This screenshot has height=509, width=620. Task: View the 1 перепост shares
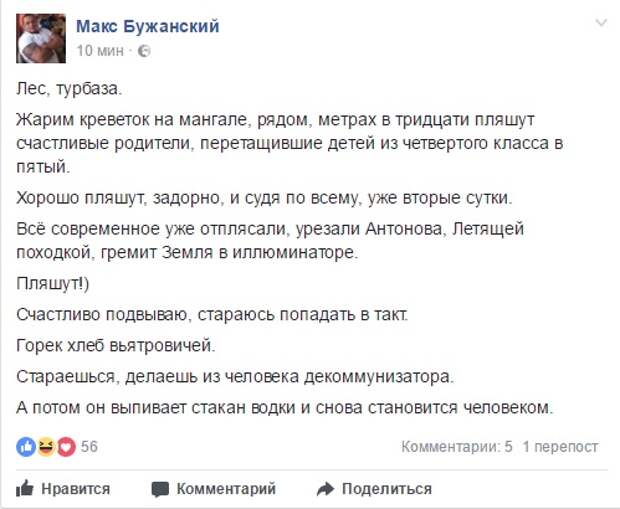560,447
